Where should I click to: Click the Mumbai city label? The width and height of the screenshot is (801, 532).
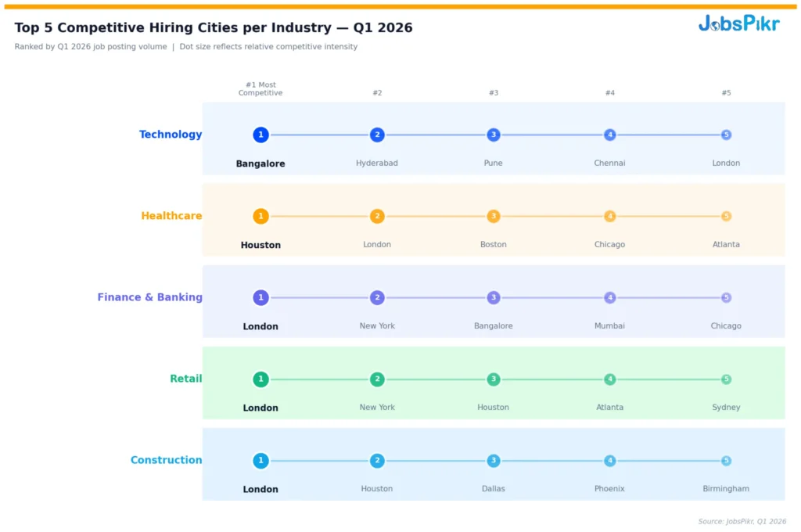coord(609,325)
